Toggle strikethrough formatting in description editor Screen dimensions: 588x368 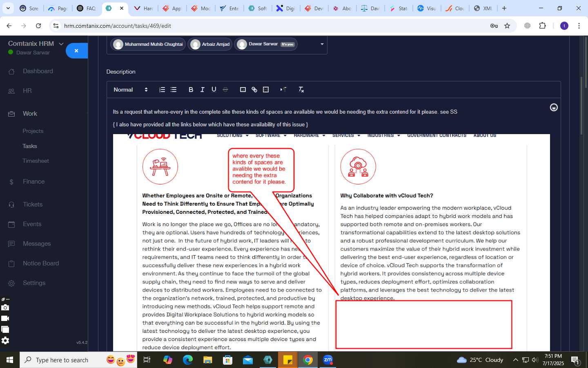pyautogui.click(x=225, y=90)
